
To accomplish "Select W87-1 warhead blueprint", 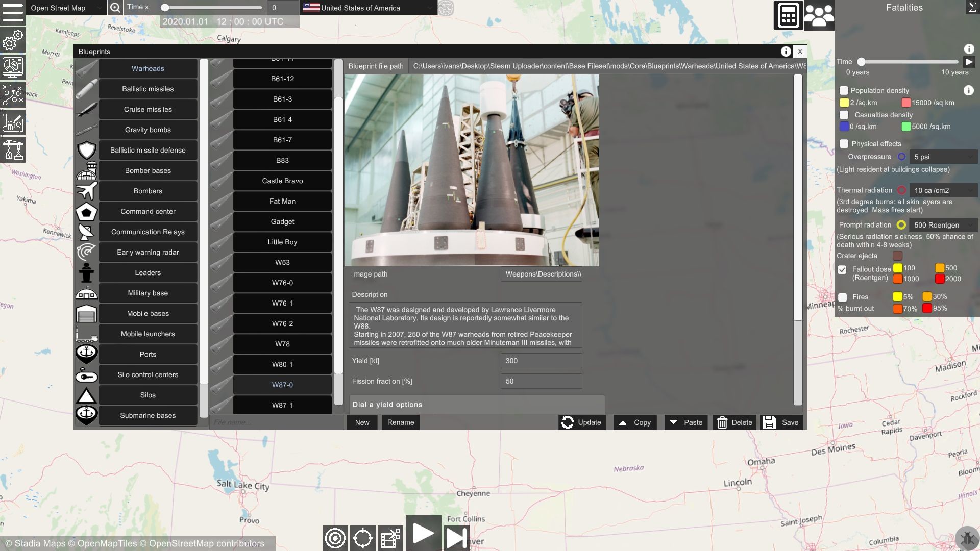I will [282, 405].
